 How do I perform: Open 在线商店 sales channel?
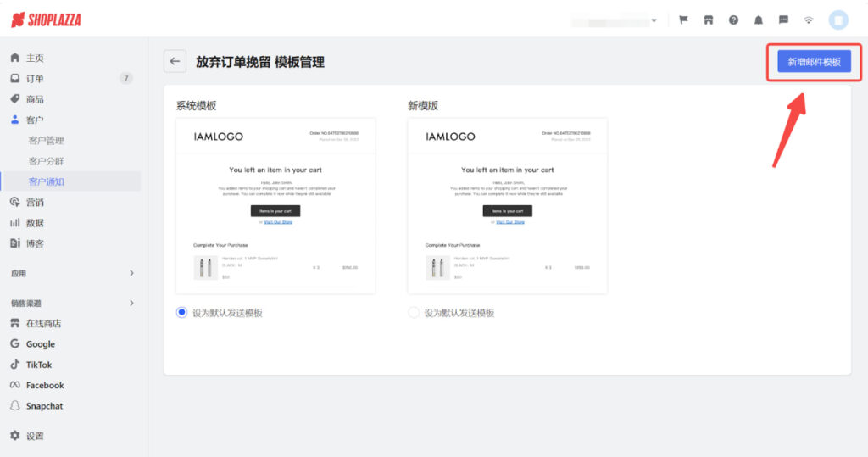coord(43,324)
